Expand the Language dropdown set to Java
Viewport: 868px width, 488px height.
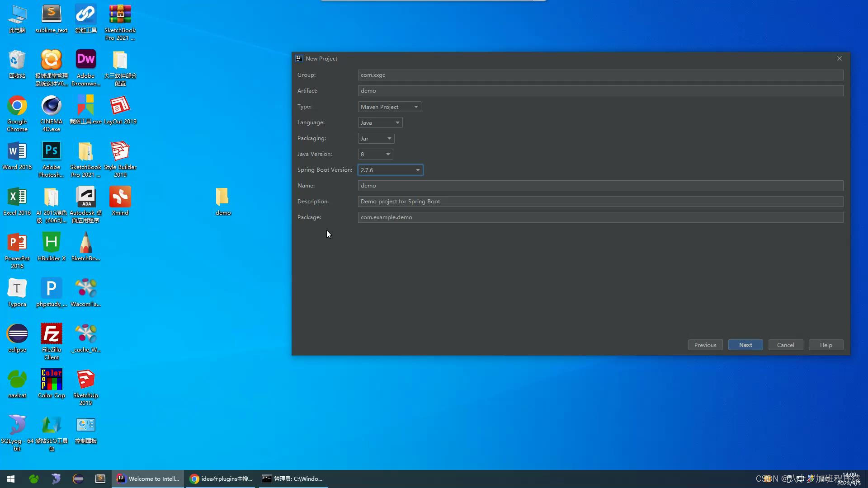(380, 122)
